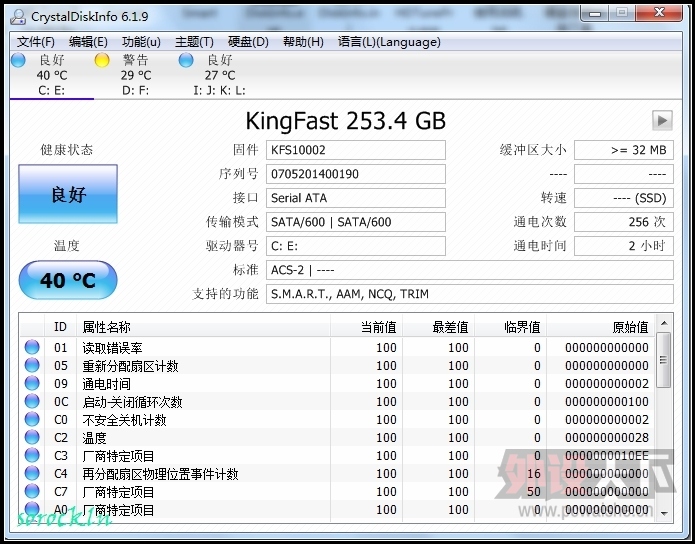Click the 临界值 column header

511,327
